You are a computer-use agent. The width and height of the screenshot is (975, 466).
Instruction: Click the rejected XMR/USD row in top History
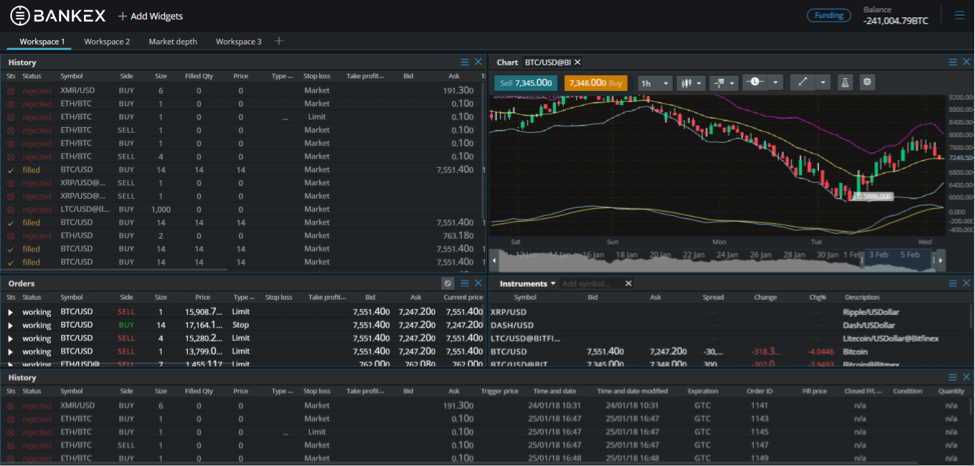[241, 90]
